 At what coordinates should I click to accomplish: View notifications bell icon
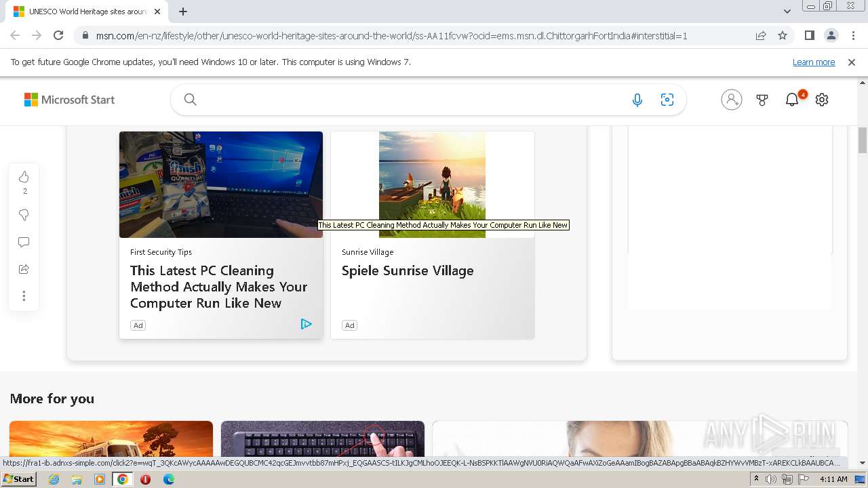point(792,100)
